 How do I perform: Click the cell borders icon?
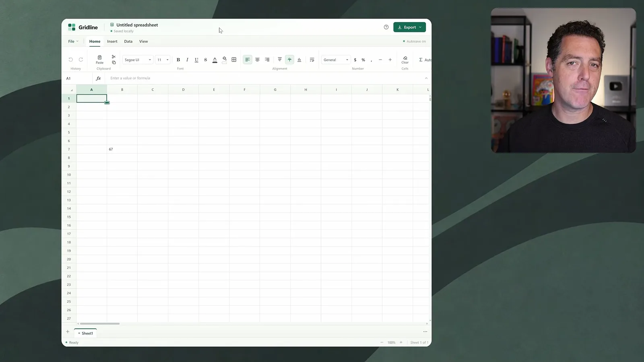point(234,60)
